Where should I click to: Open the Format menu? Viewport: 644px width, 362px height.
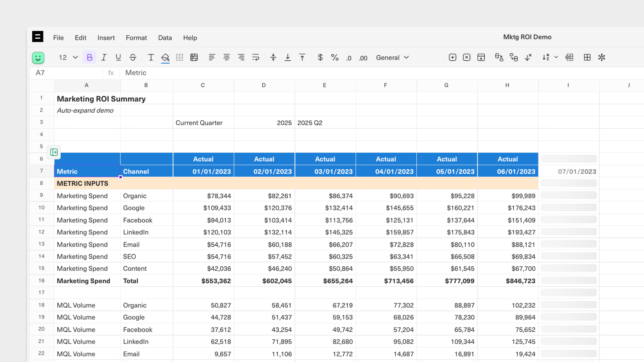136,38
